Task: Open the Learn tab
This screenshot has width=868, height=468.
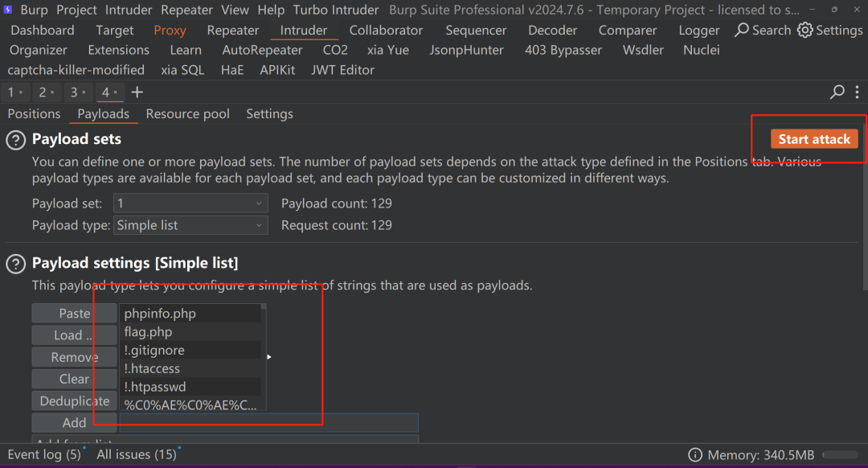Action: pyautogui.click(x=186, y=50)
